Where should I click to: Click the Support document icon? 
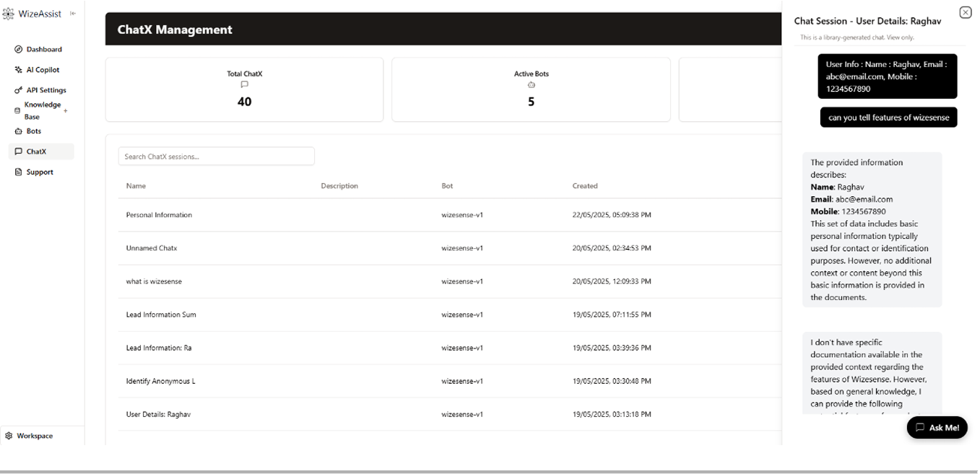coord(19,172)
